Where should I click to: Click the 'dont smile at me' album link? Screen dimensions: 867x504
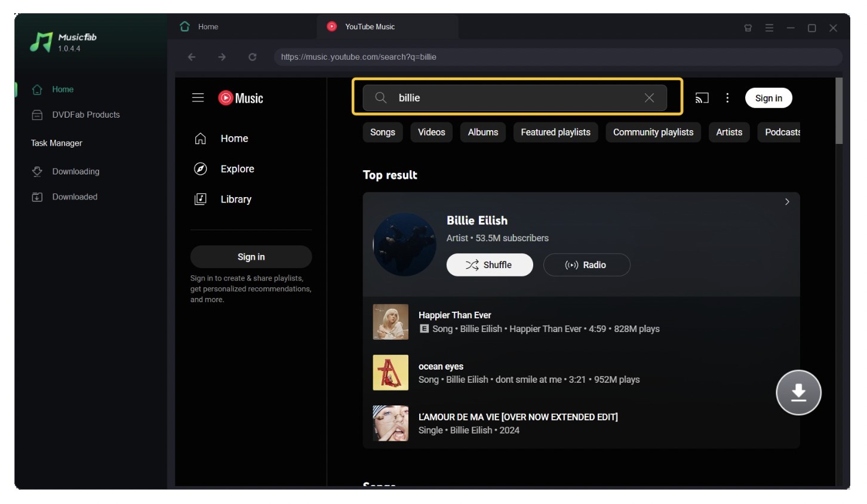(528, 380)
